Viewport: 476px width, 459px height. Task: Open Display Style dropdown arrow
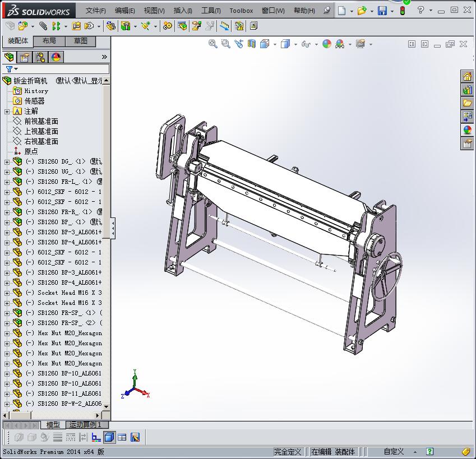tap(295, 45)
